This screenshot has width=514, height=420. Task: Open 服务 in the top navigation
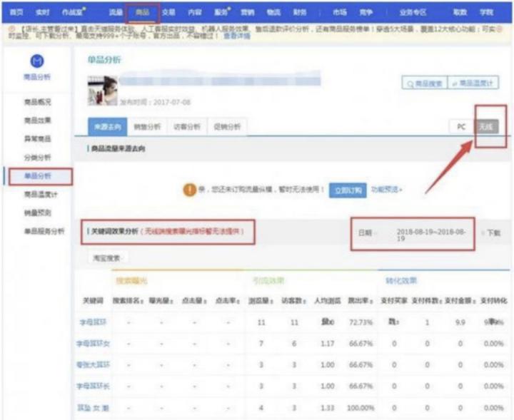(221, 12)
